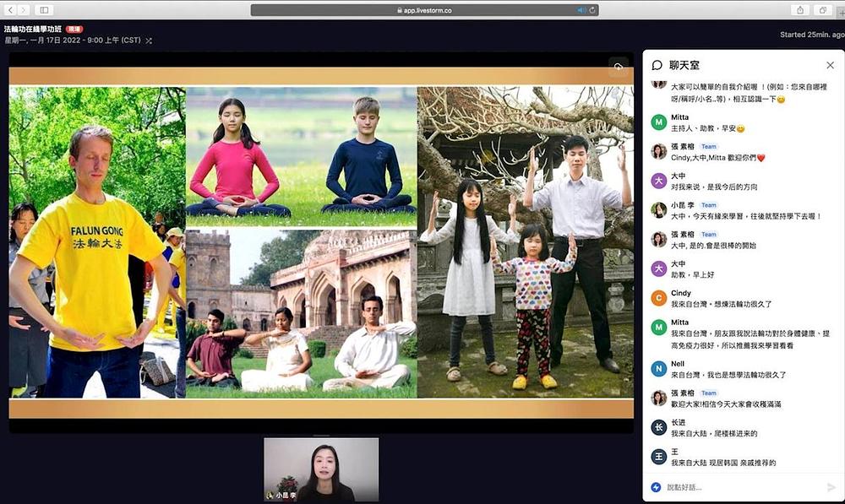Toggle the Safari sidebar icon
Viewport: 845px width, 504px height.
point(45,9)
